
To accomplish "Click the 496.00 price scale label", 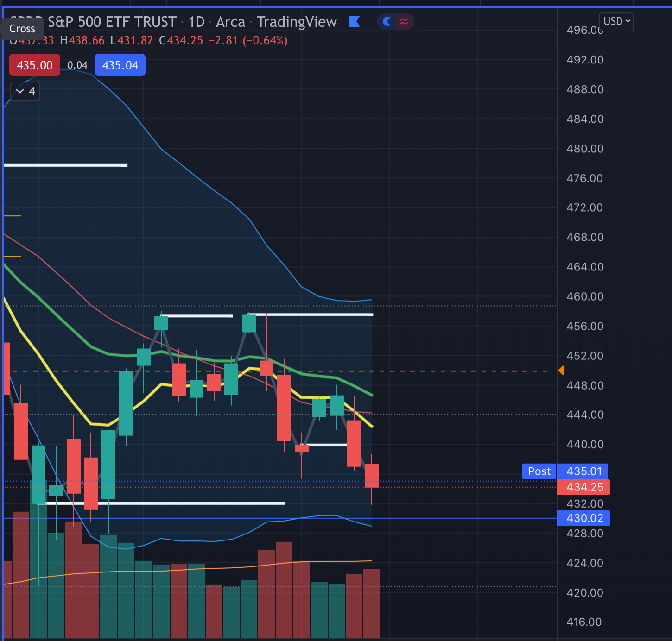I will click(585, 30).
